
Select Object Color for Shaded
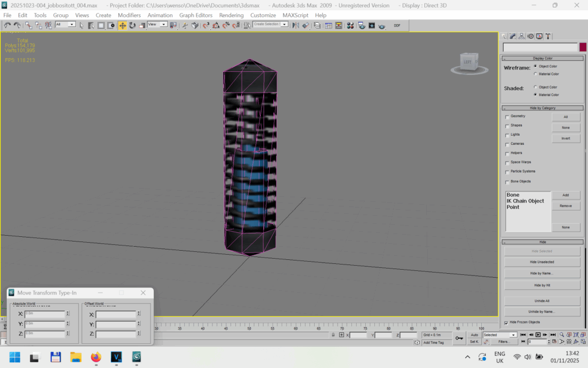[x=536, y=87]
